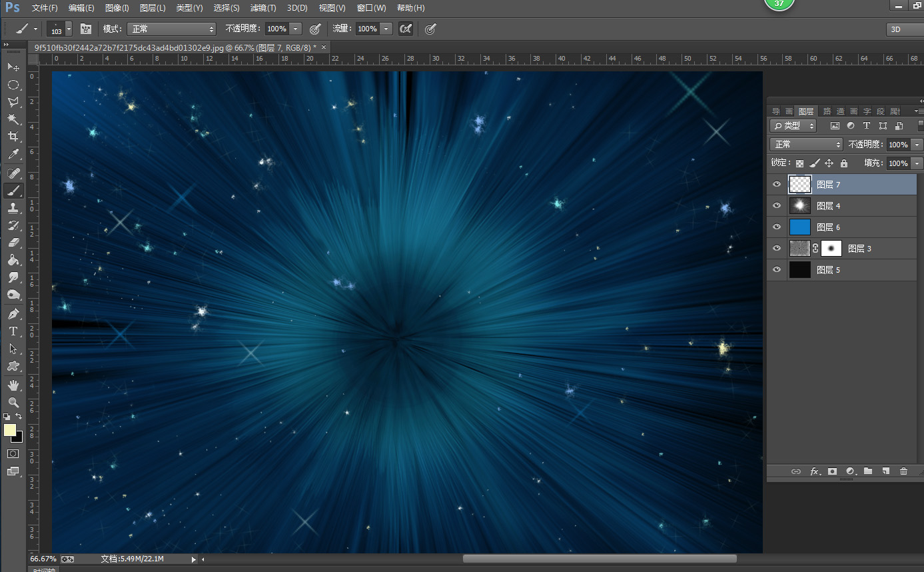Hide 图层 4 using its eye icon
This screenshot has height=572, width=924.
[x=777, y=206]
